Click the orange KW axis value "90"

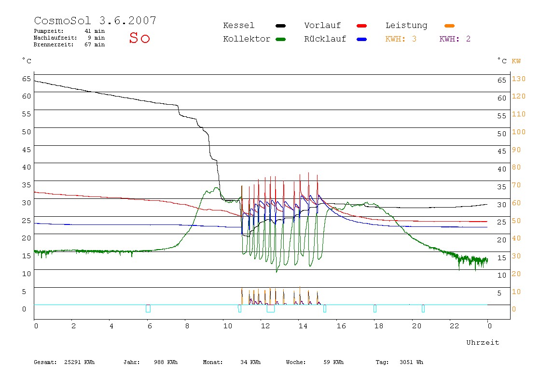point(516,150)
